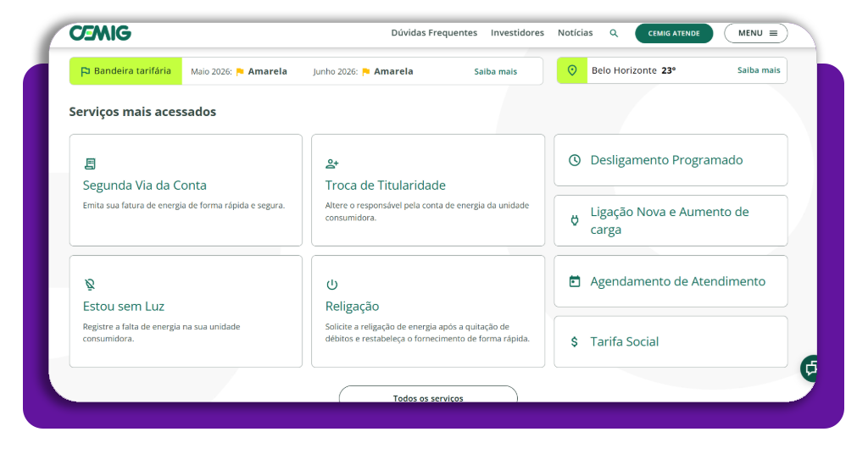Click the invoice icon above Segunda Via
This screenshot has width=868, height=454.
90,163
